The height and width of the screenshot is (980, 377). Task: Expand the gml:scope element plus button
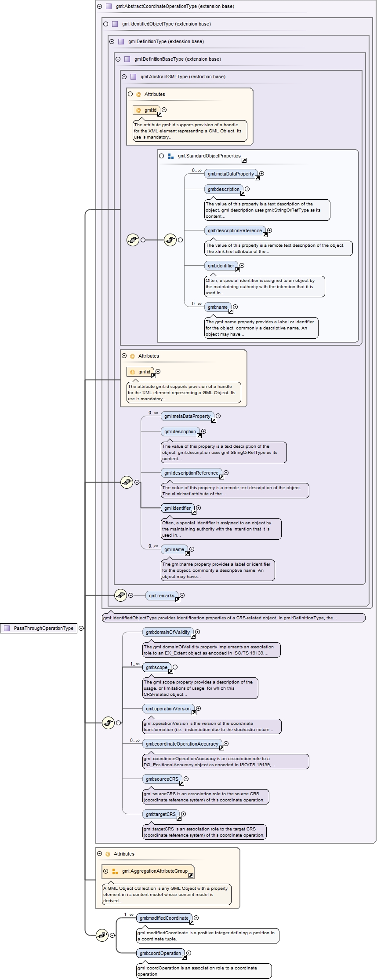point(175,667)
